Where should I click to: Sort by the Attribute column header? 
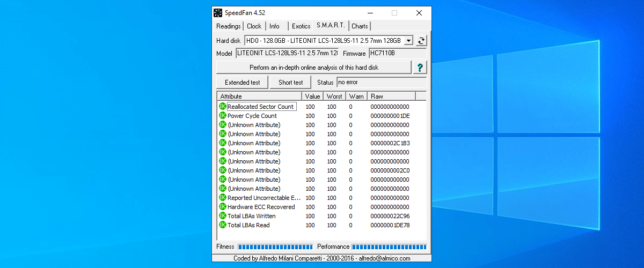click(259, 96)
